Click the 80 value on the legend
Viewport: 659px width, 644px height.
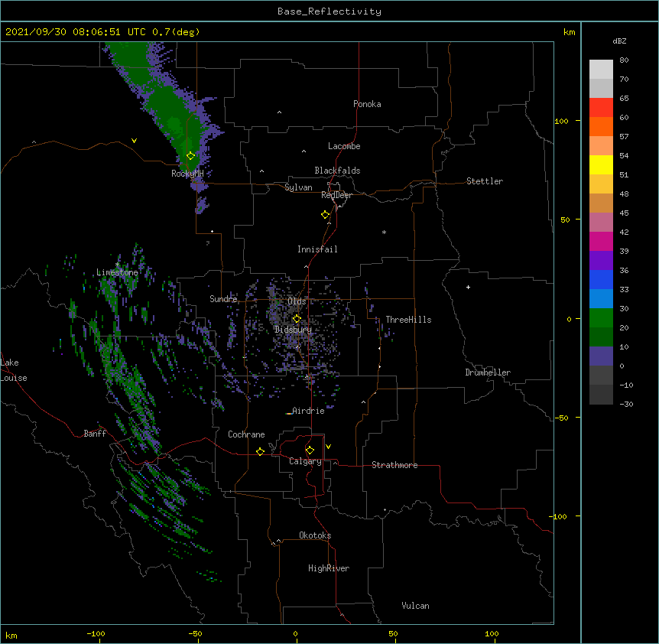point(624,60)
